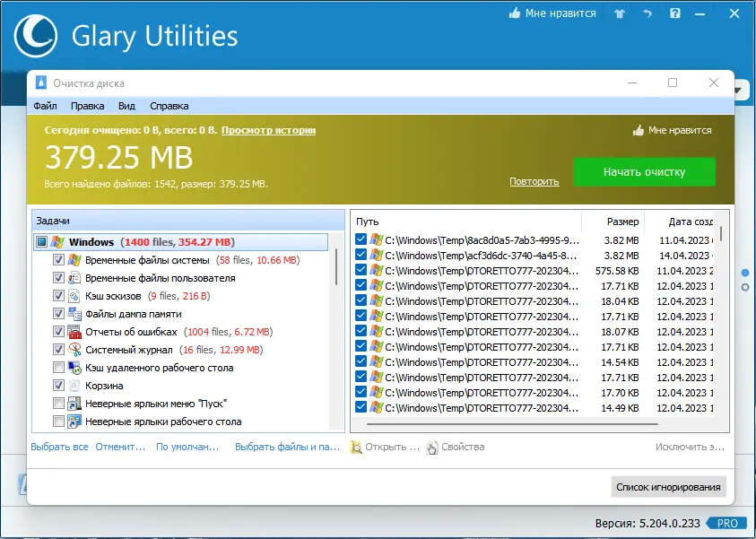This screenshot has width=756, height=539.
Task: Toggle the Windows group checkbox
Action: point(42,242)
